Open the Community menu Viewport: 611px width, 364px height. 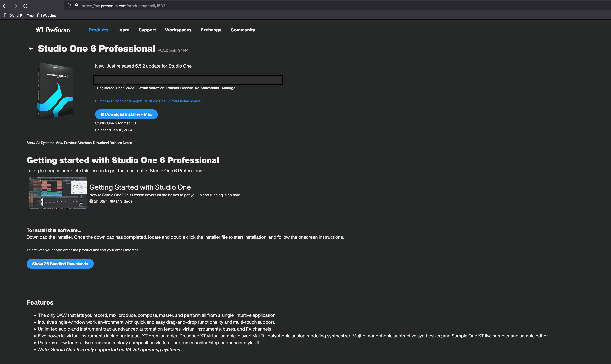click(243, 30)
